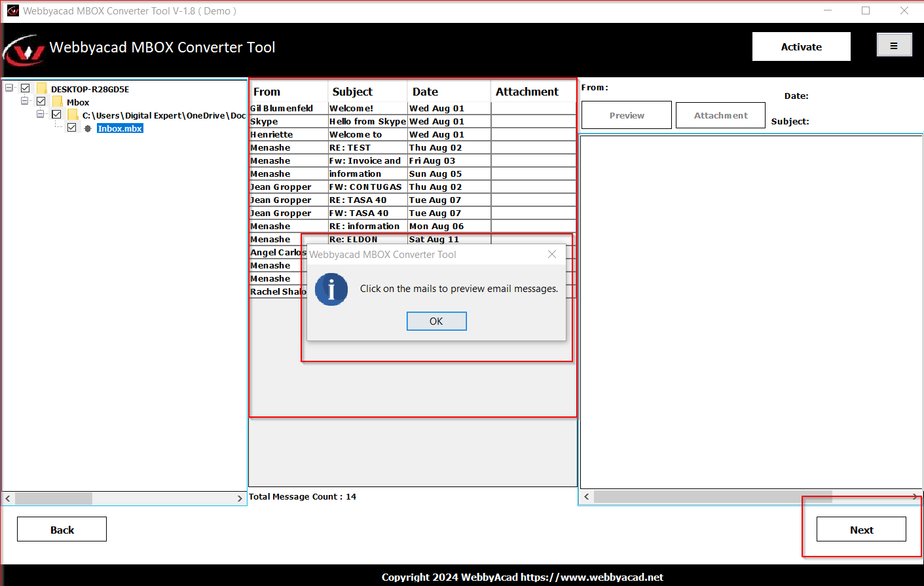Click the Mbox folder icon
The height and width of the screenshot is (586, 924).
tap(56, 101)
